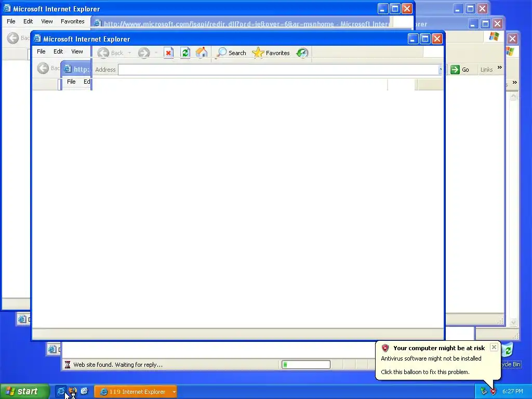Expand the Internet Explorer taskbar group arrow
The image size is (532, 399).
(174, 392)
